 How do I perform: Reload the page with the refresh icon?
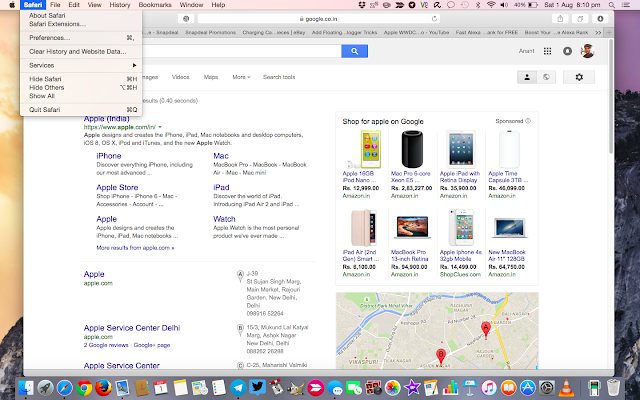(434, 19)
